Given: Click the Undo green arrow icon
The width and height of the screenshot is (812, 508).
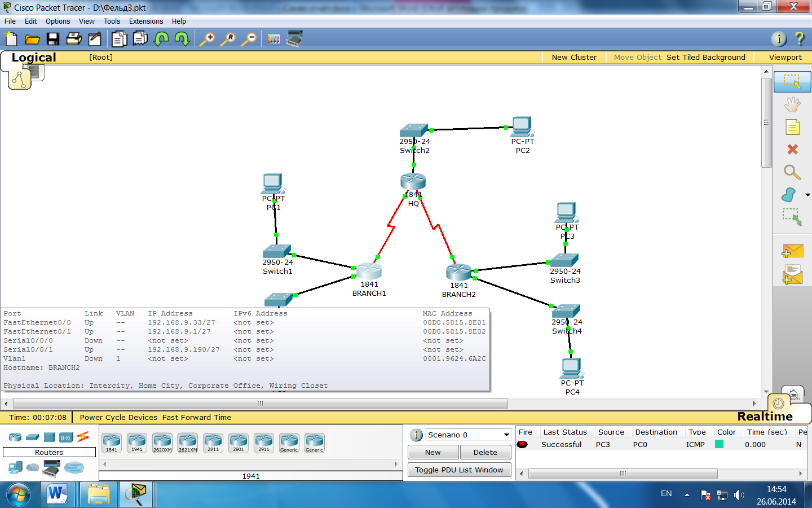Looking at the screenshot, I should point(161,39).
